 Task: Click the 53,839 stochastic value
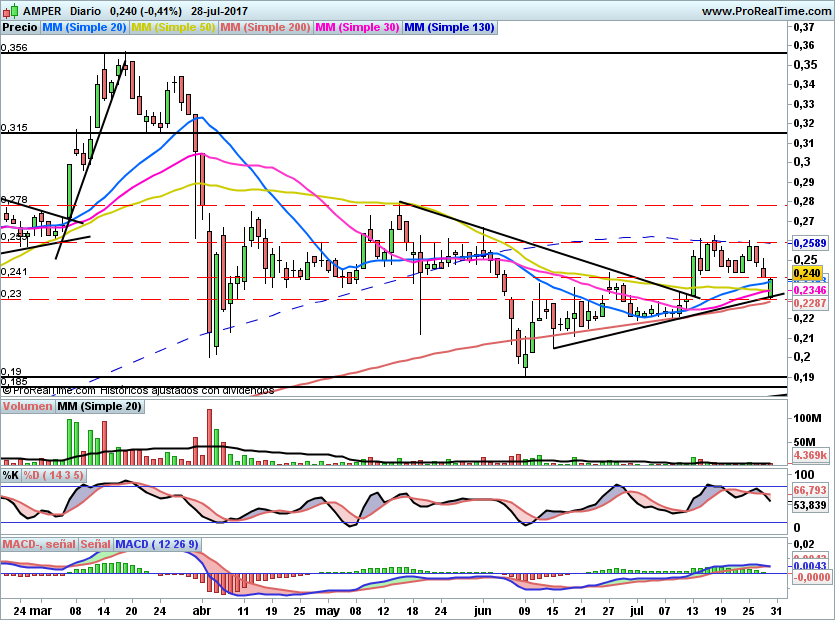810,505
